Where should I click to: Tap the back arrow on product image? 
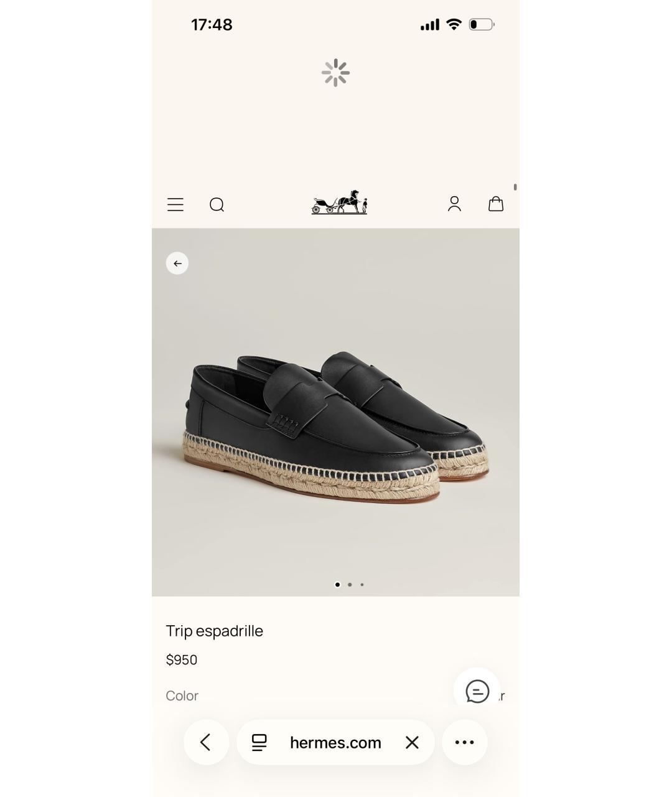click(x=177, y=263)
